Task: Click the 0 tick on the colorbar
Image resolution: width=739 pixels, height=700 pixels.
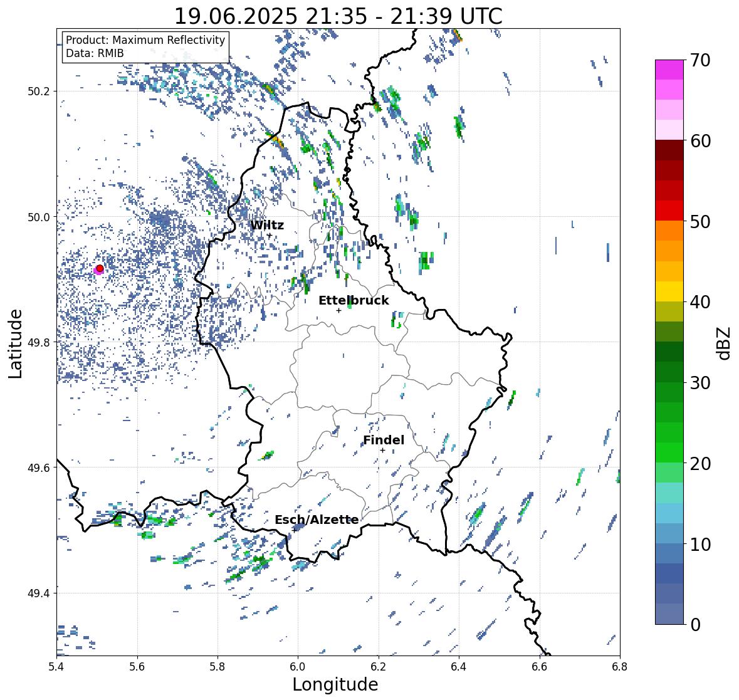Action: 694,625
